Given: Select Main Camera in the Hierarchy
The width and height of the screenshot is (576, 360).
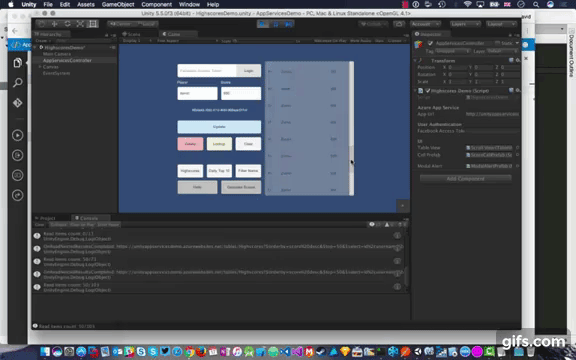Looking at the screenshot, I should point(57,54).
